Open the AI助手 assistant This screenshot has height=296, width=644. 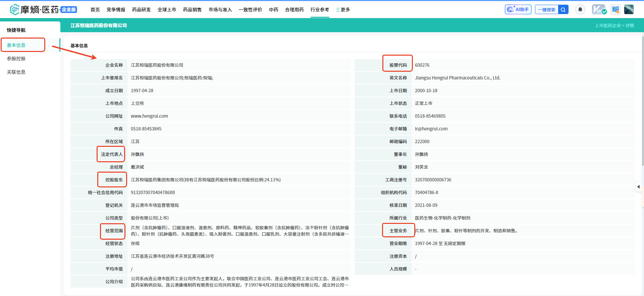coord(518,9)
